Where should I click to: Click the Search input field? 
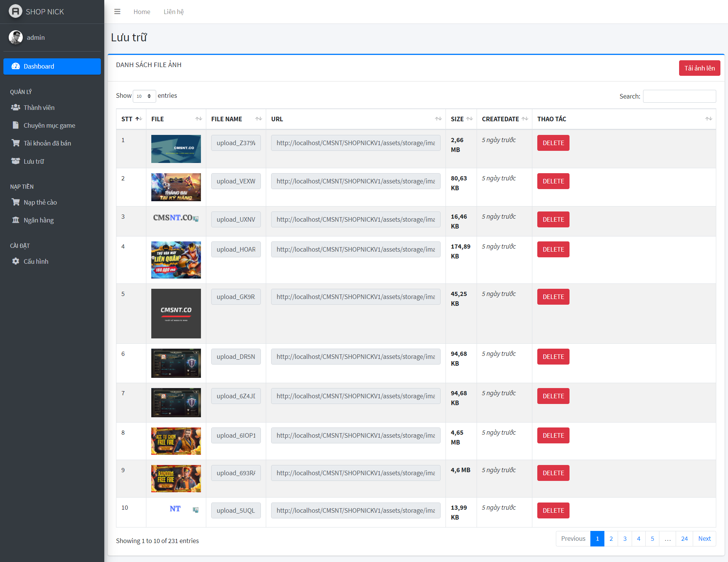pos(679,96)
